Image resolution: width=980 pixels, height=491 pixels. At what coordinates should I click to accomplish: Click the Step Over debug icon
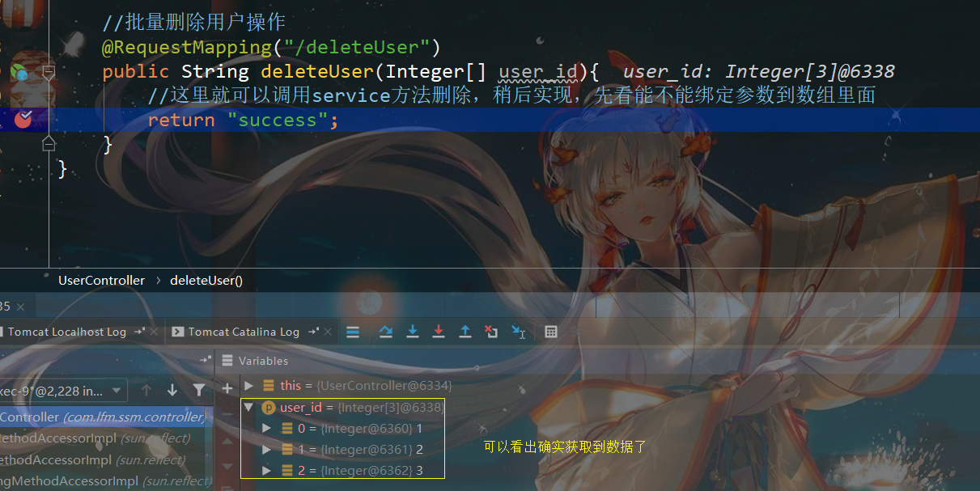click(x=386, y=332)
